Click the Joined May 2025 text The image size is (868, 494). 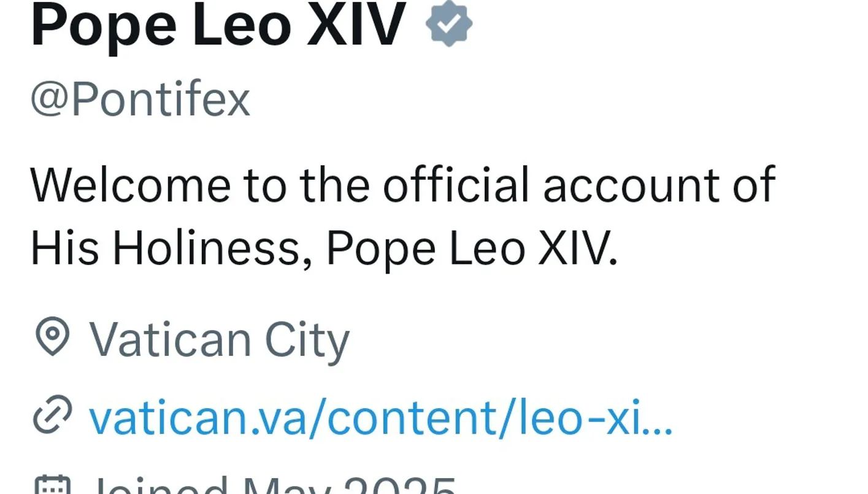coord(273,488)
